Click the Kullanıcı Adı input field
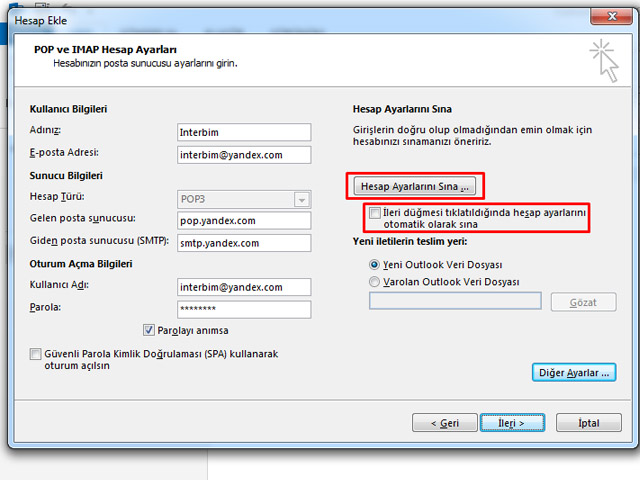Screen dimensions: 640x480 [x=243, y=287]
